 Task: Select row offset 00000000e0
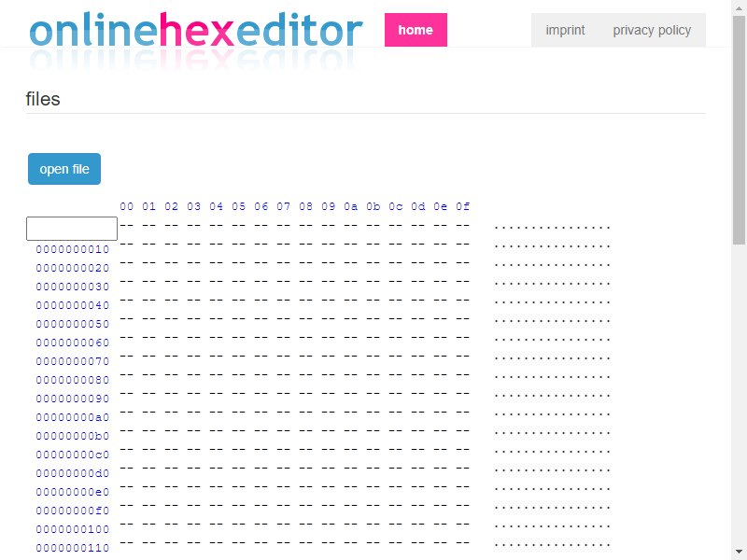[73, 492]
